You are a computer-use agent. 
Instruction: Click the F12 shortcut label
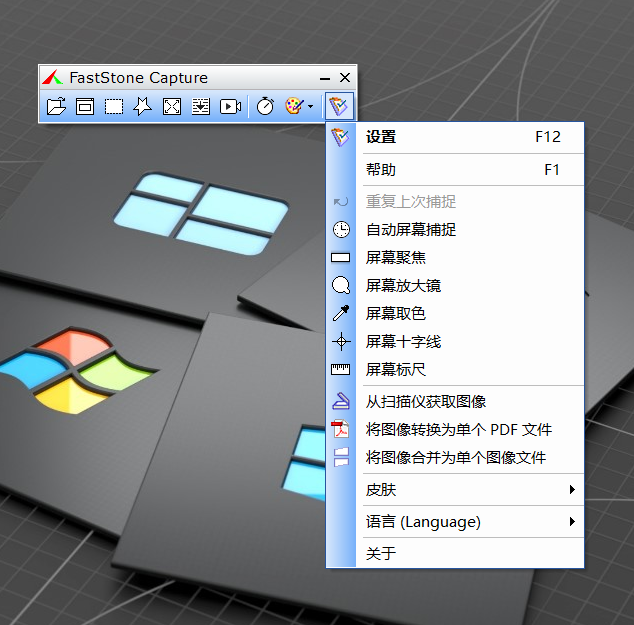(548, 137)
